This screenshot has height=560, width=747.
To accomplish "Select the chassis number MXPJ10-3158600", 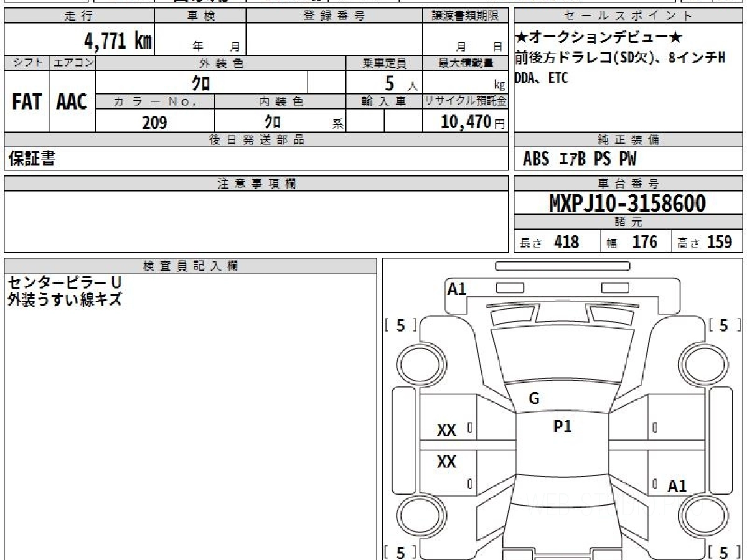I will click(x=627, y=203).
